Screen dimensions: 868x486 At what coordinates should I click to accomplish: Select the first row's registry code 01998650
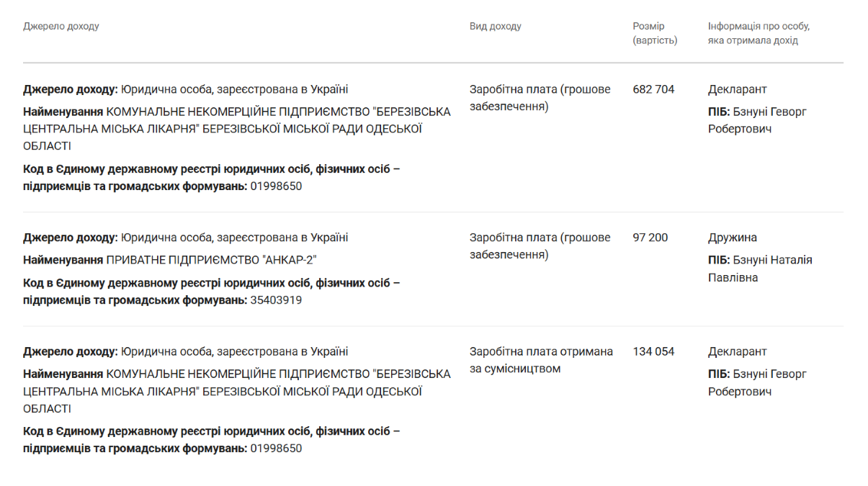tap(276, 186)
